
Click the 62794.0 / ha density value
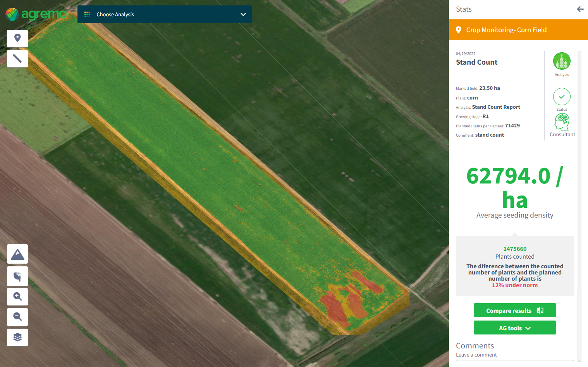point(515,188)
